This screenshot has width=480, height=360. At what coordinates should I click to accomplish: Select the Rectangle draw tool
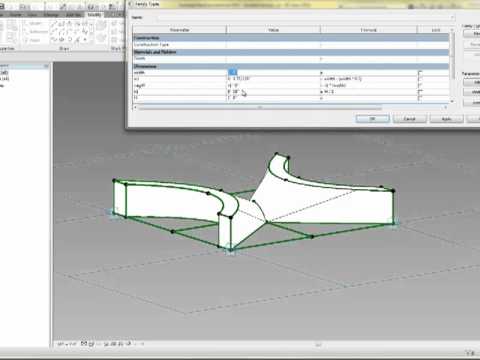click(x=62, y=24)
